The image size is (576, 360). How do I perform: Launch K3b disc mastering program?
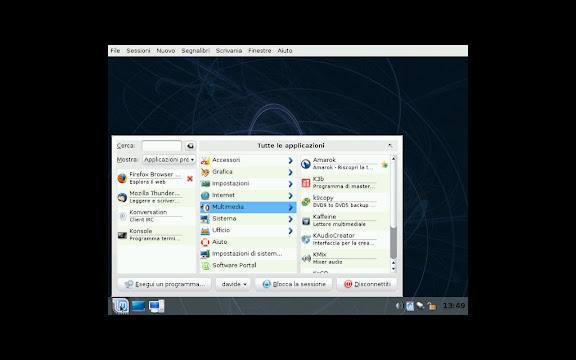345,183
